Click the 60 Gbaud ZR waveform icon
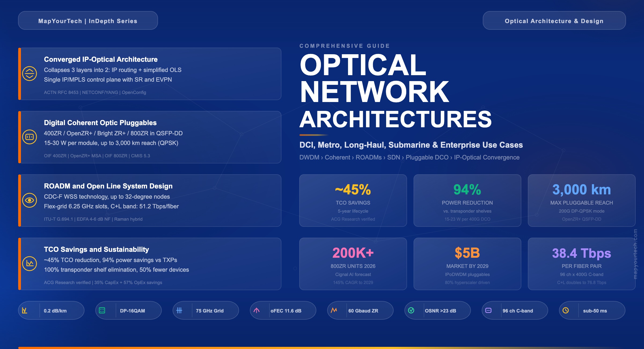644x349 pixels. (x=334, y=311)
